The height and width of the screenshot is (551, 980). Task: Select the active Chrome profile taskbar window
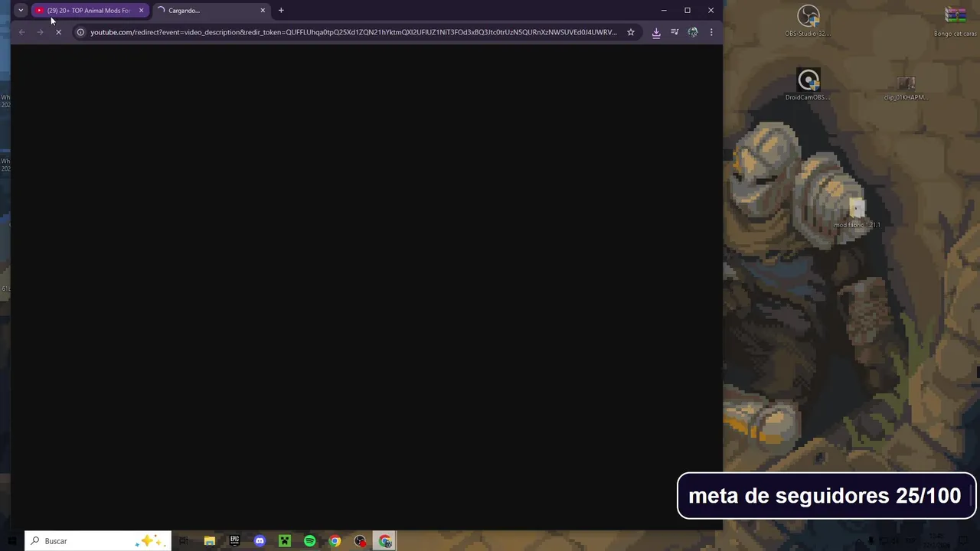(385, 541)
